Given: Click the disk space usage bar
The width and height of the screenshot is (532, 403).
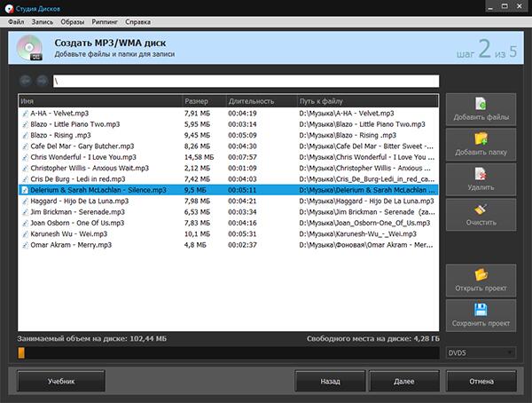Looking at the screenshot, I should pos(228,353).
